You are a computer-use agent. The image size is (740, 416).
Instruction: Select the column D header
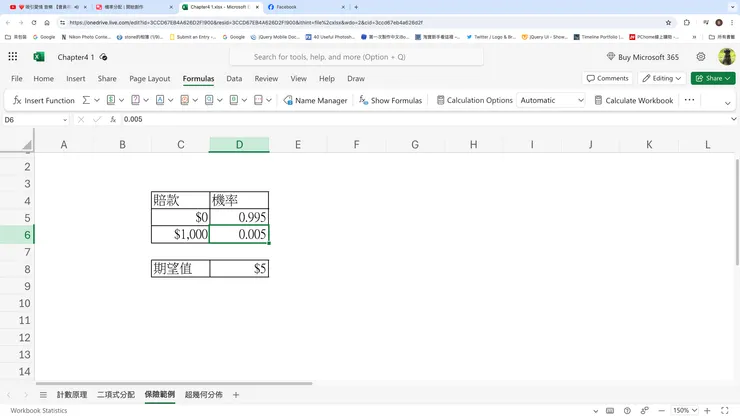point(239,144)
